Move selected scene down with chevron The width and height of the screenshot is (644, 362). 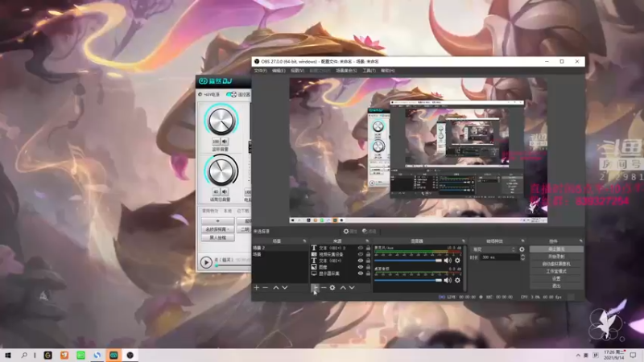point(285,288)
